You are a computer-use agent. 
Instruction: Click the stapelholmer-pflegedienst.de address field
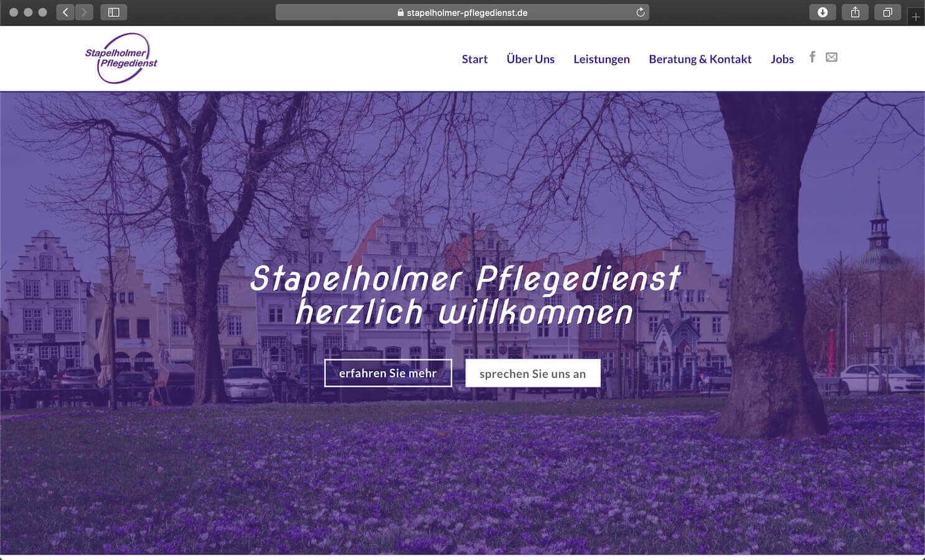(462, 12)
